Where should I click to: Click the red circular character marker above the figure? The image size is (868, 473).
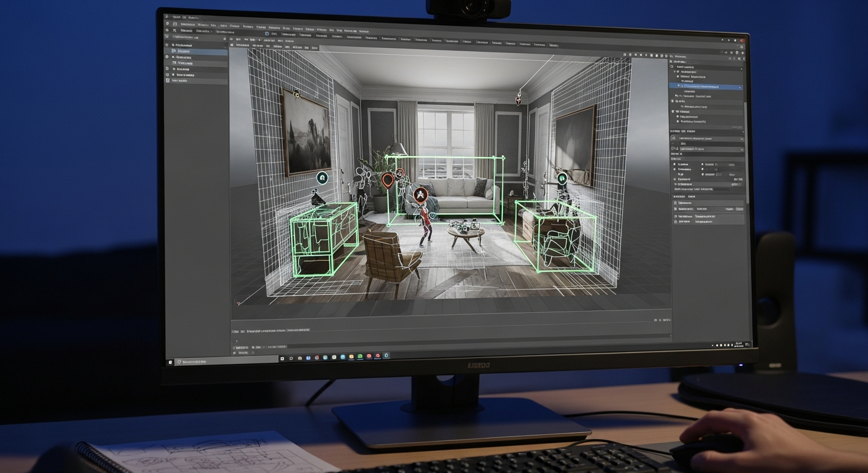pos(422,195)
